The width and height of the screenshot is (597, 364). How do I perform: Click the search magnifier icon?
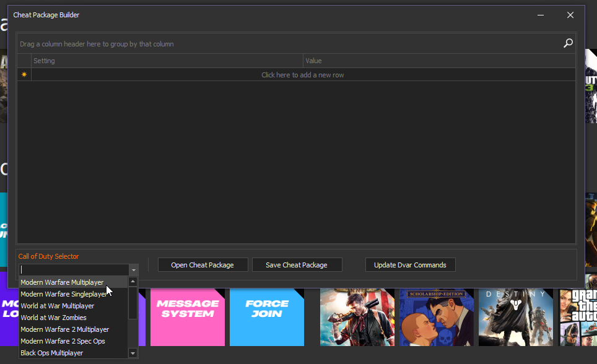pos(568,43)
